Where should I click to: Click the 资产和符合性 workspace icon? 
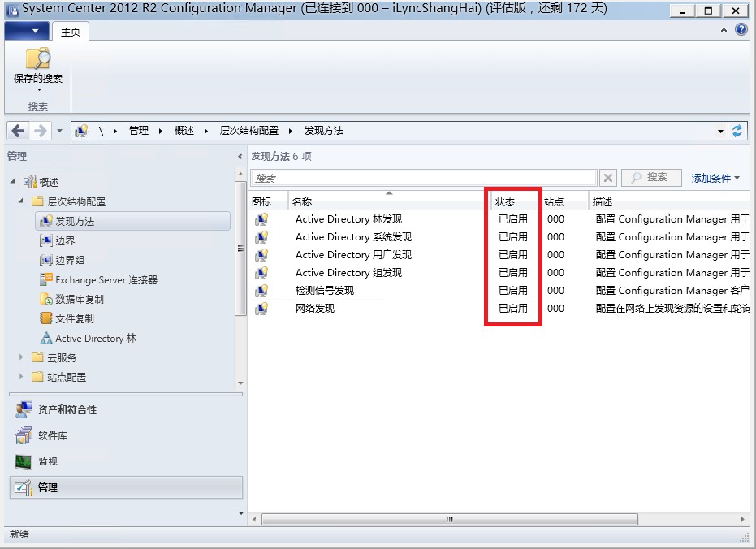[23, 409]
